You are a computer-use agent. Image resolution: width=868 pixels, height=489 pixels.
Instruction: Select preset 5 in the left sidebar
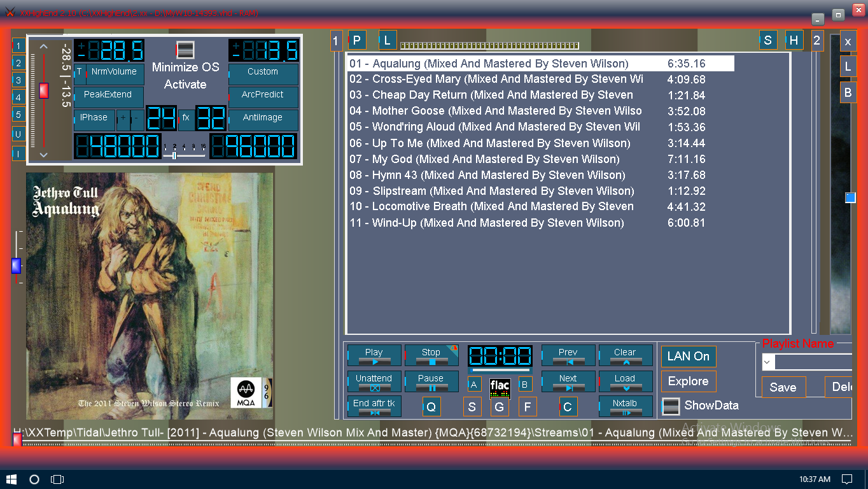[x=19, y=115]
